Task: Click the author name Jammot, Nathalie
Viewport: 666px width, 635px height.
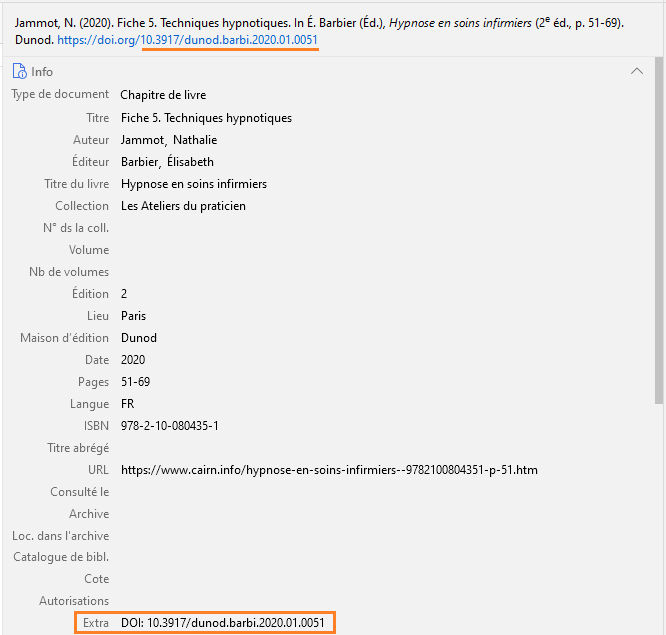Action: (169, 140)
